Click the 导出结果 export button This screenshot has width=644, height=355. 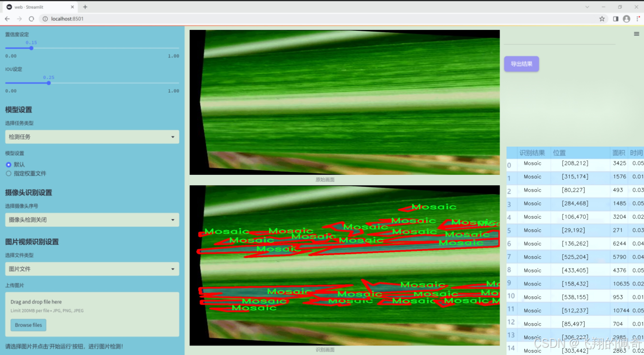(x=521, y=64)
